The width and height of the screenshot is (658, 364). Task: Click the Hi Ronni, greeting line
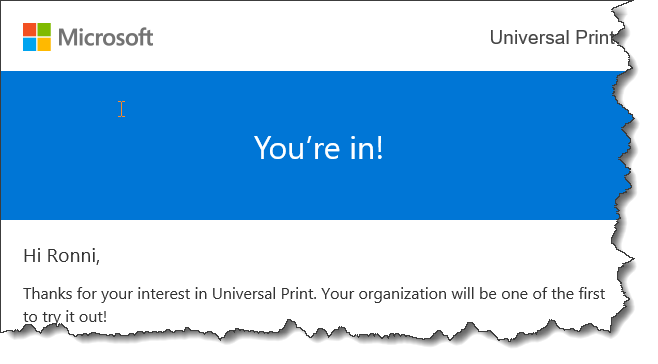coord(62,256)
